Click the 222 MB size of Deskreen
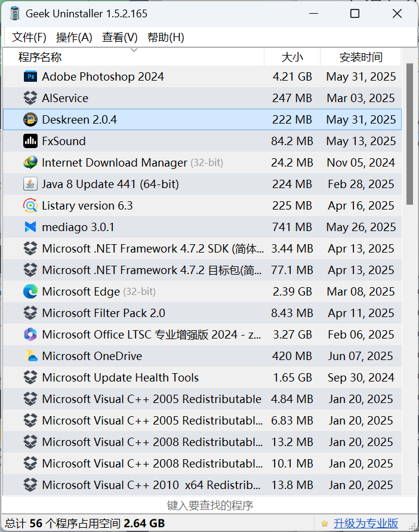 292,119
